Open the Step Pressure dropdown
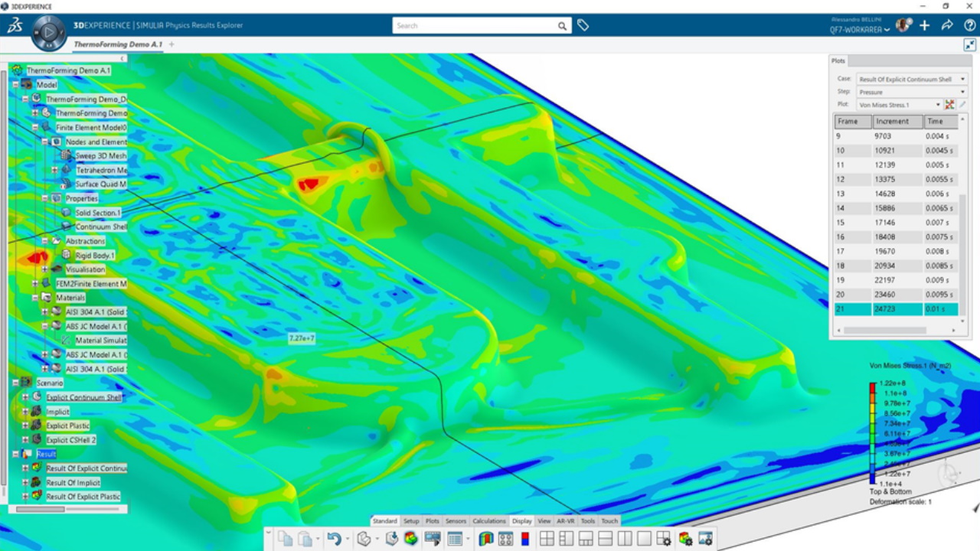The width and height of the screenshot is (980, 551). point(911,92)
